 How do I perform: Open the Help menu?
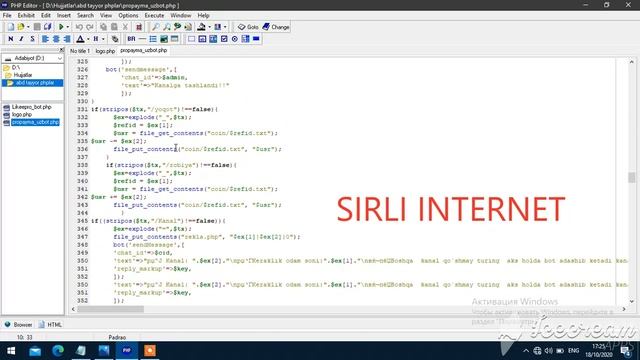(203, 16)
